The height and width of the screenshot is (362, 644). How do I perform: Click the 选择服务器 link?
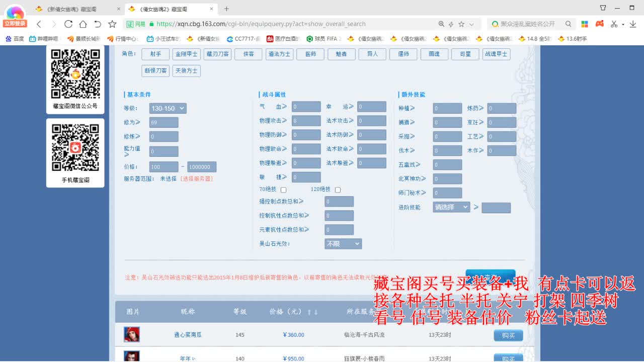click(197, 177)
